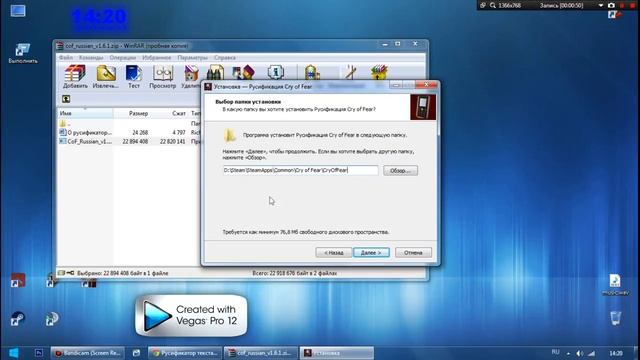
Task: Click the file explorer icon on taskbar
Action: 136,353
